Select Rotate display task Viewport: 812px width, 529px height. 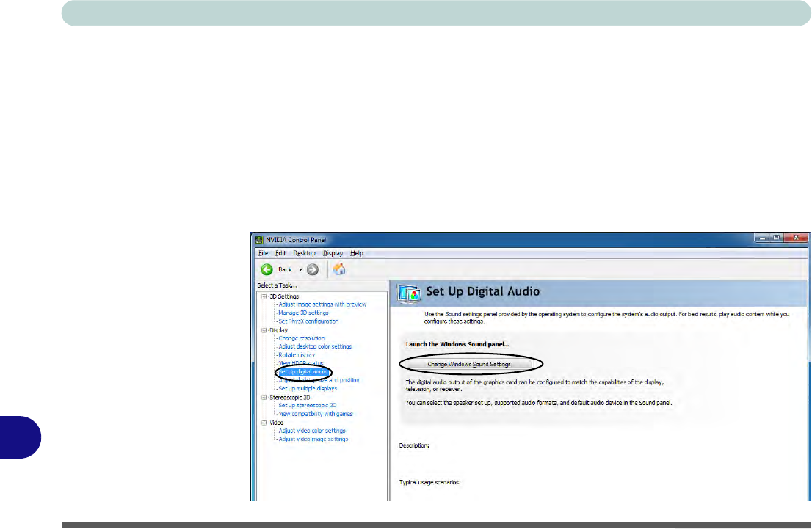297,354
